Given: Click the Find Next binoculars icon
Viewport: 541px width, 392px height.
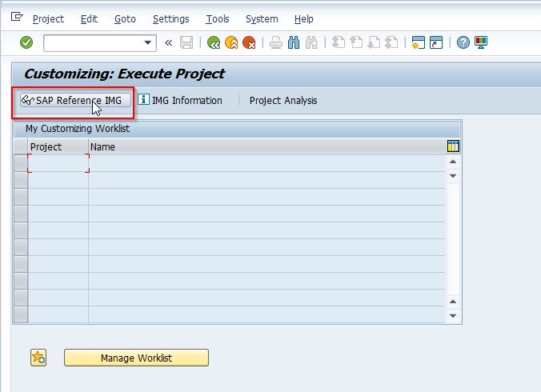Looking at the screenshot, I should click(x=311, y=42).
